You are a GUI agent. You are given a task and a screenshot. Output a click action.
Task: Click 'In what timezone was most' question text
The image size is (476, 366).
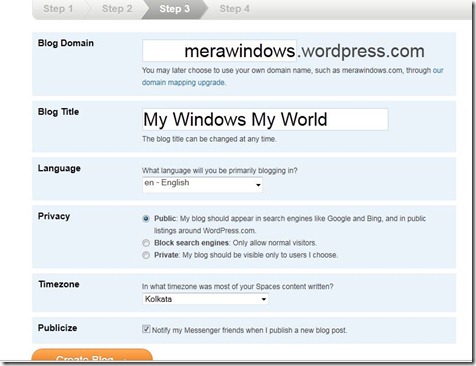pos(237,287)
